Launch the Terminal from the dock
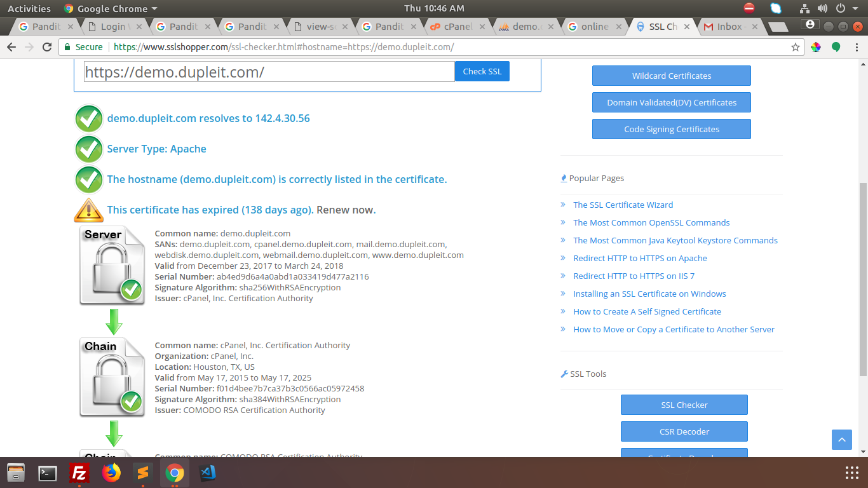The height and width of the screenshot is (488, 868). (48, 473)
